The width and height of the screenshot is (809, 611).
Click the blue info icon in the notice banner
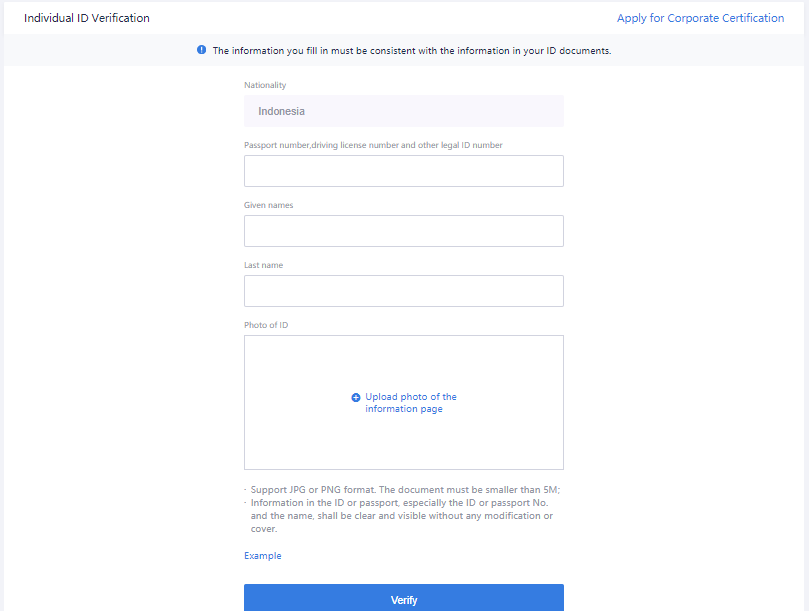tap(202, 50)
